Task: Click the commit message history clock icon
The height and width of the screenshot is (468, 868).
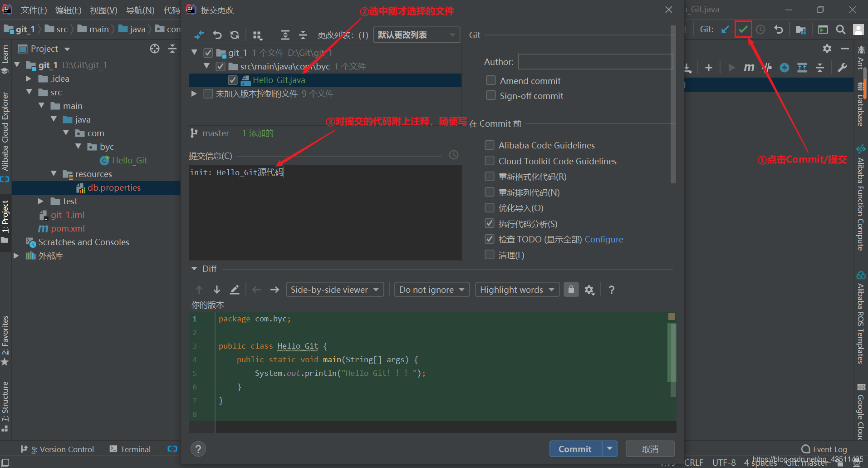Action: 453,155
